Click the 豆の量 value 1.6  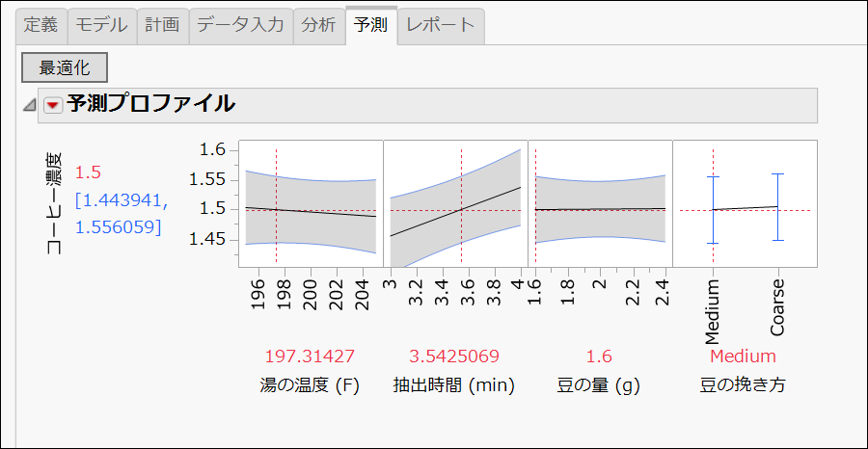[600, 357]
